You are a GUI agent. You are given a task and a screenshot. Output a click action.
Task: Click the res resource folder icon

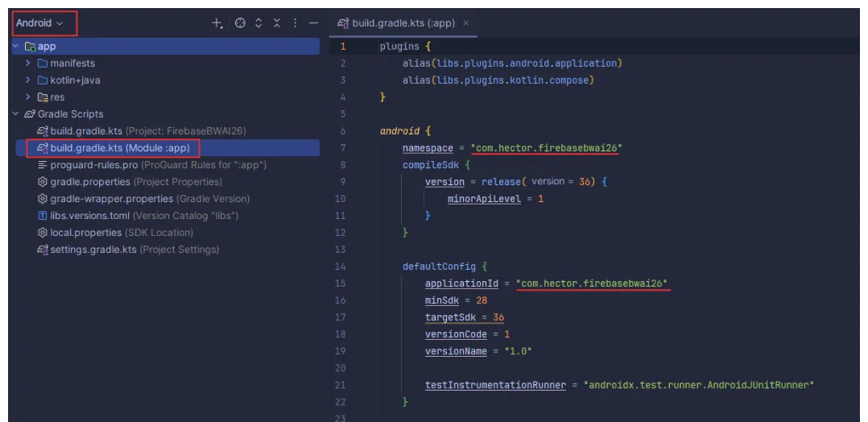coord(43,97)
